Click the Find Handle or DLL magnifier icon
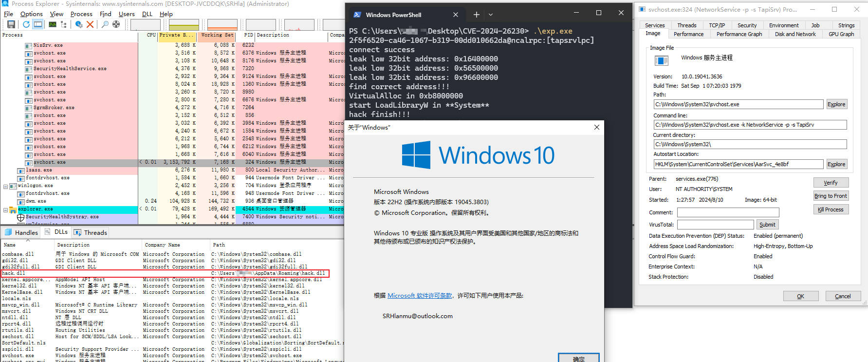 pyautogui.click(x=105, y=24)
